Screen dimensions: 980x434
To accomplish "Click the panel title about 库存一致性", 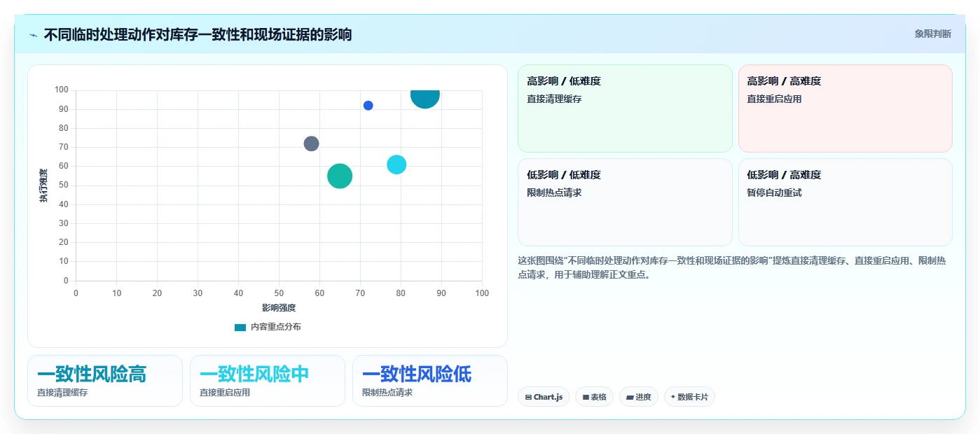I will pos(198,34).
